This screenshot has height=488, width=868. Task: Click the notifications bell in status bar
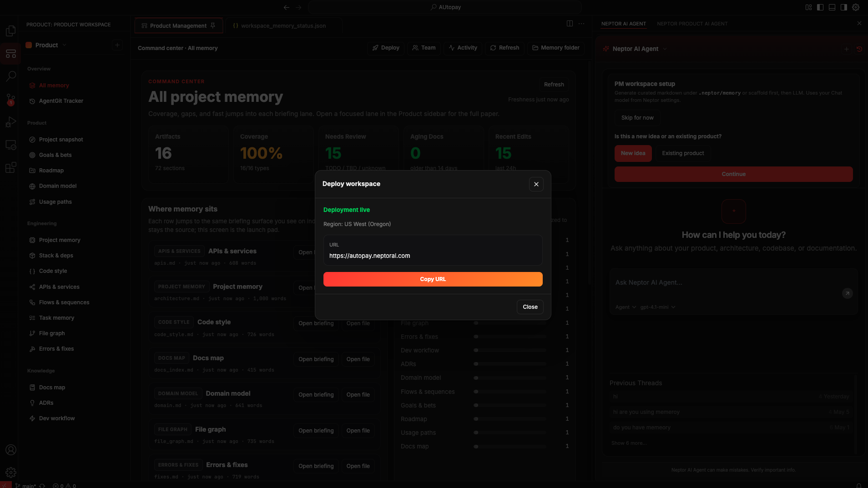coord(859,485)
